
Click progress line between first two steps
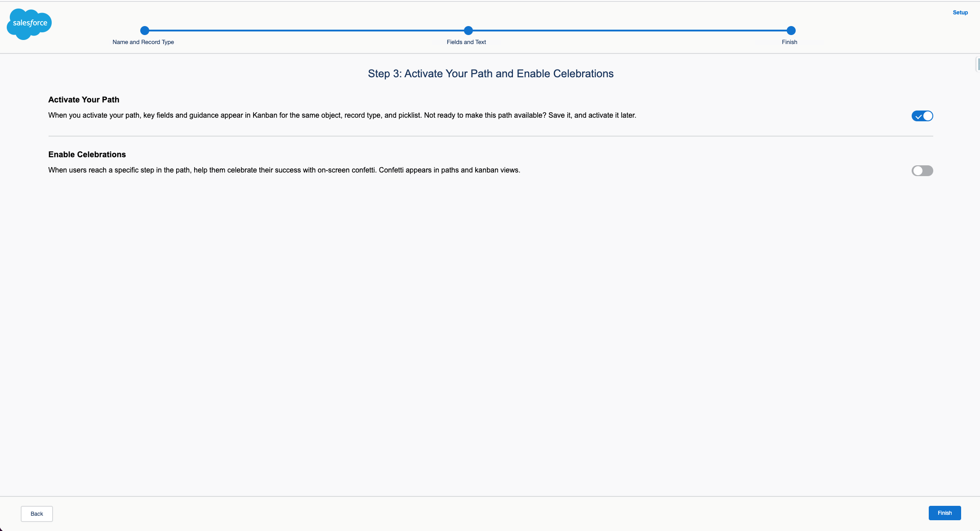tap(306, 31)
